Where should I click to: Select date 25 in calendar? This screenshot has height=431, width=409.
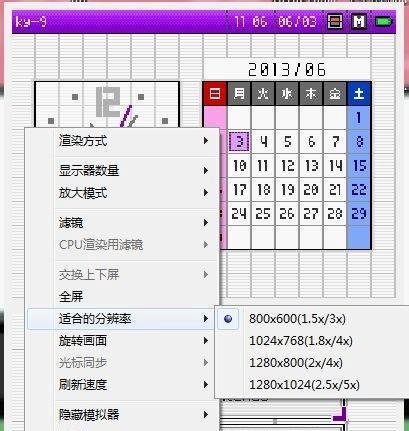263,214
